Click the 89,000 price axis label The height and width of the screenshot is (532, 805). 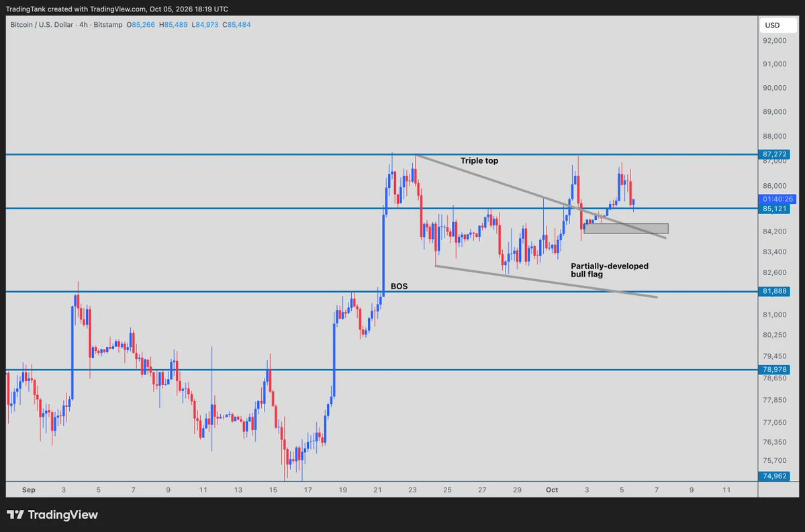pos(774,112)
